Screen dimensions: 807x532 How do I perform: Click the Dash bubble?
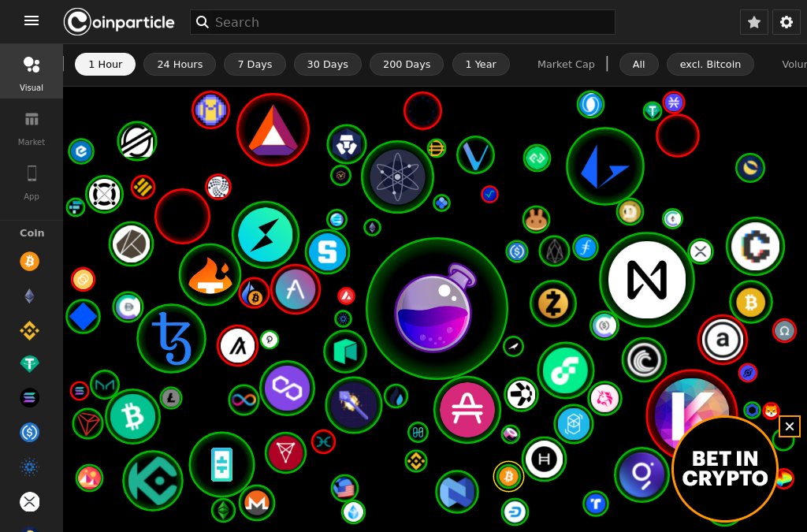point(515,512)
